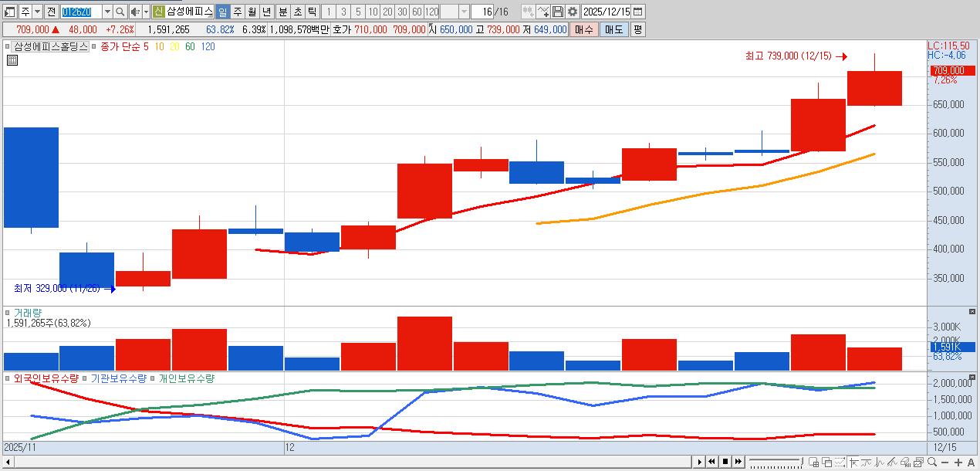
Task: Click the zoom slider in bottom bar
Action: coord(776,462)
